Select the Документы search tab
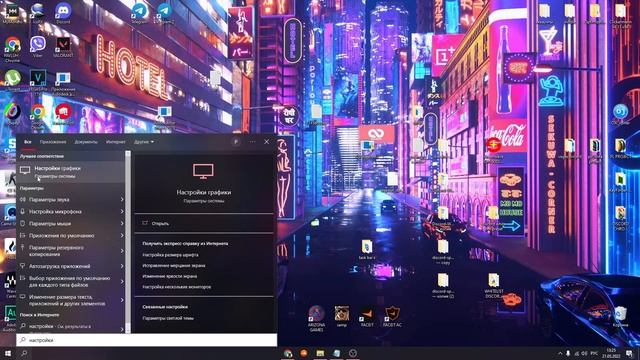640x360 pixels. [x=86, y=142]
